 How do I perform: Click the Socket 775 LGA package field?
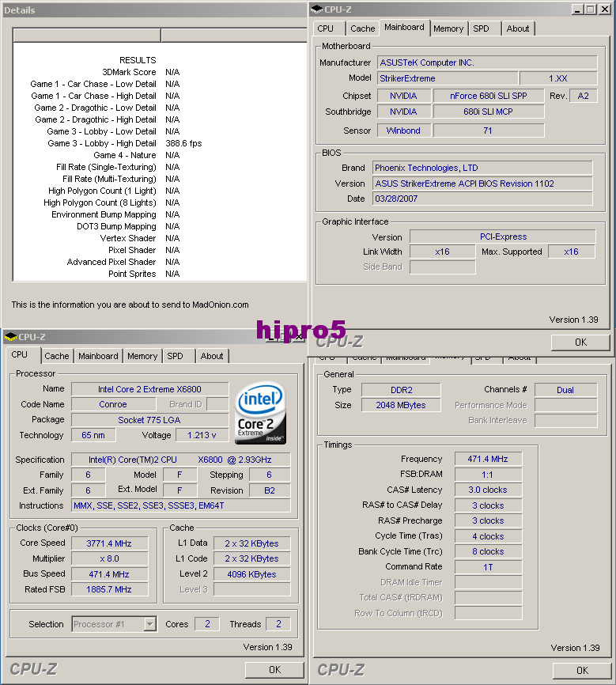click(150, 420)
